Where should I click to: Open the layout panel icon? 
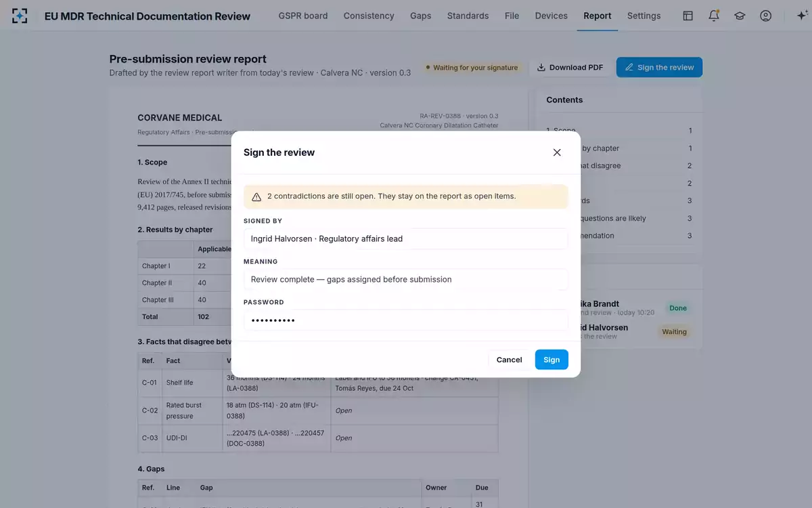(687, 16)
